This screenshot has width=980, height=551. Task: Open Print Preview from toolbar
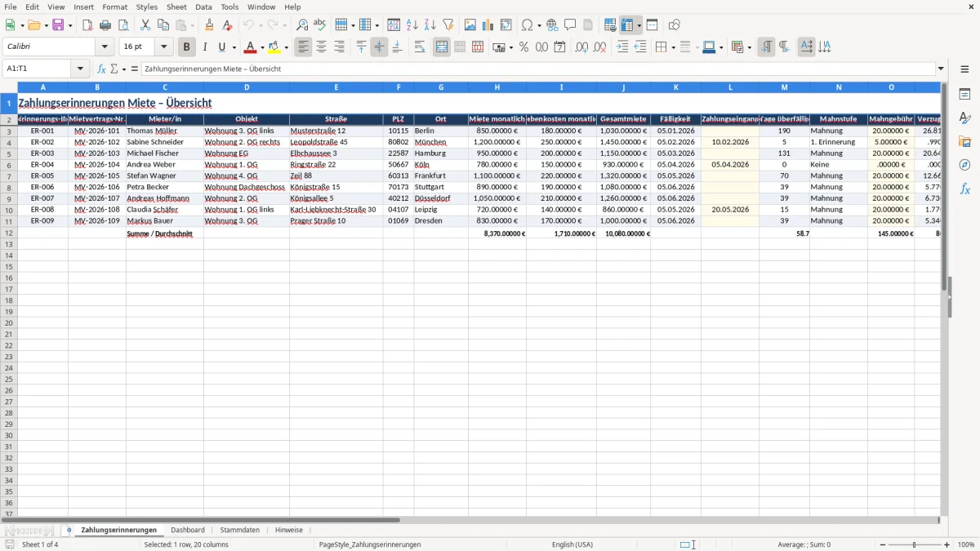[x=123, y=25]
